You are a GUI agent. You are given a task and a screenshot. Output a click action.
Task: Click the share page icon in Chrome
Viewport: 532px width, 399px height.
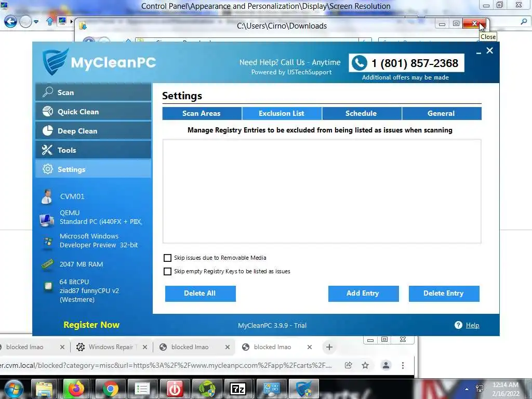[348, 365]
